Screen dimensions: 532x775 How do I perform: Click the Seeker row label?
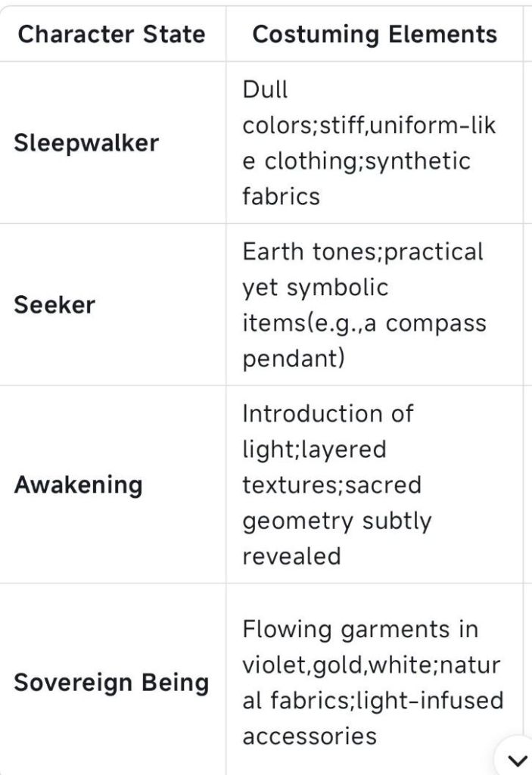click(x=54, y=305)
